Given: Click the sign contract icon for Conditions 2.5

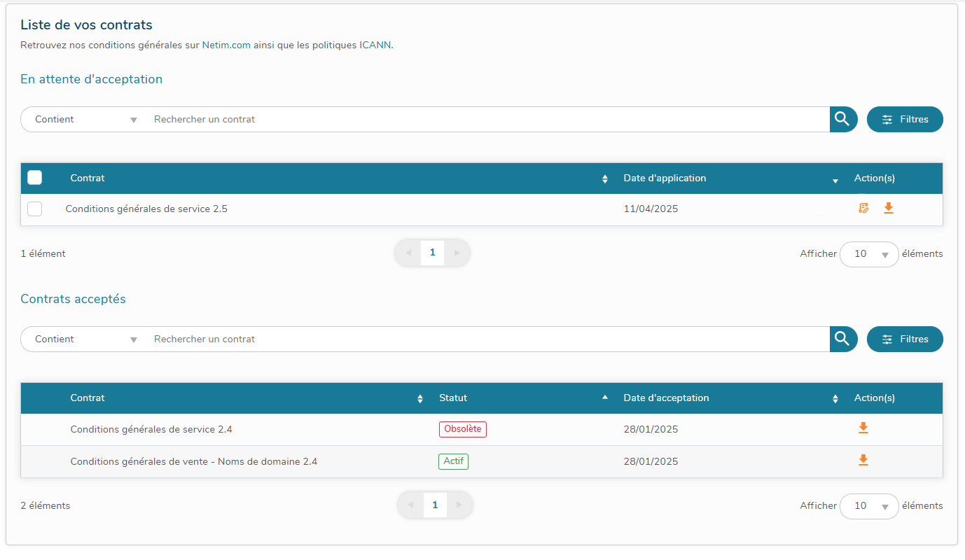Looking at the screenshot, I should (863, 208).
